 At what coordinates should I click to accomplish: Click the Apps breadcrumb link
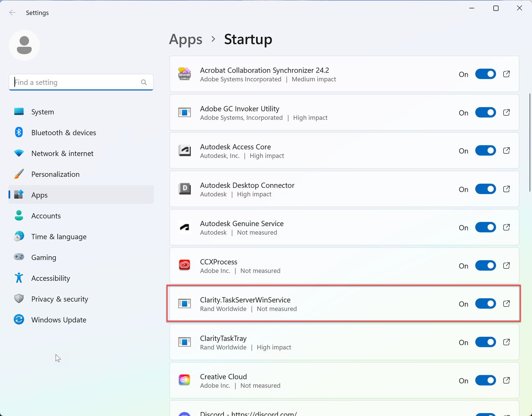(x=186, y=39)
